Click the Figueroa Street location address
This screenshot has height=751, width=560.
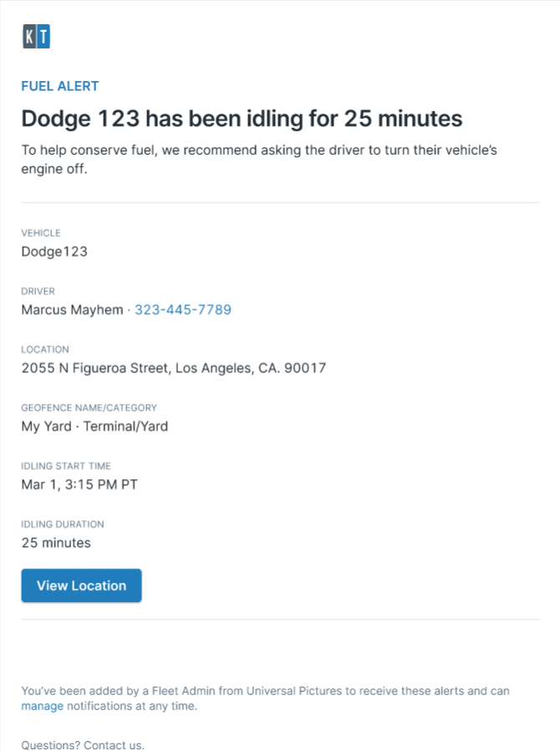[174, 368]
